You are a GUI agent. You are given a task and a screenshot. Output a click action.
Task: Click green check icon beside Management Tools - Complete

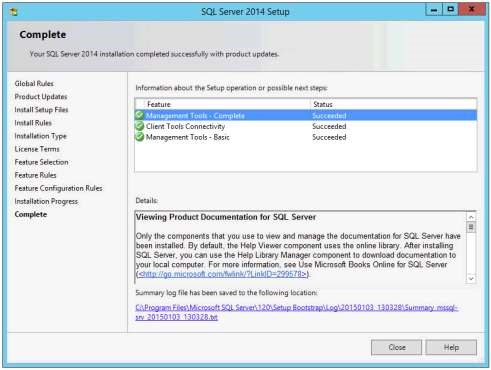(x=140, y=115)
